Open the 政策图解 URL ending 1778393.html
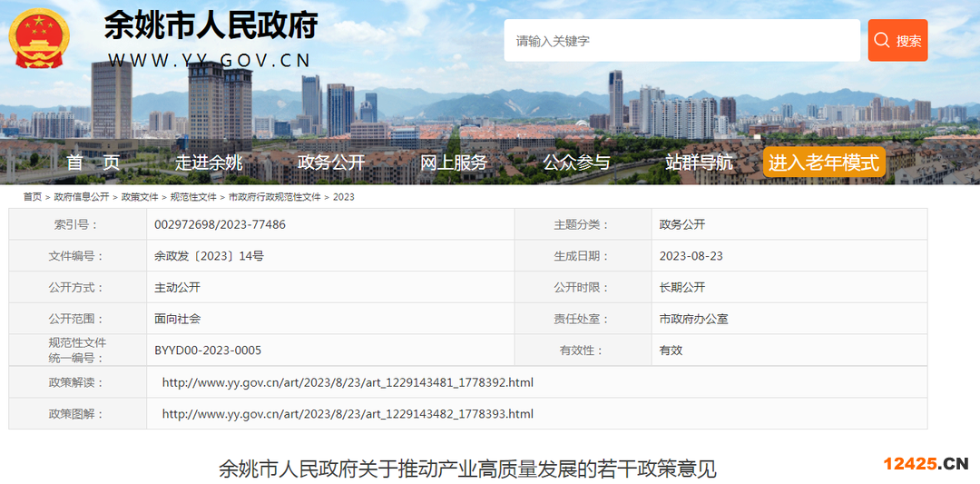 [x=348, y=414]
